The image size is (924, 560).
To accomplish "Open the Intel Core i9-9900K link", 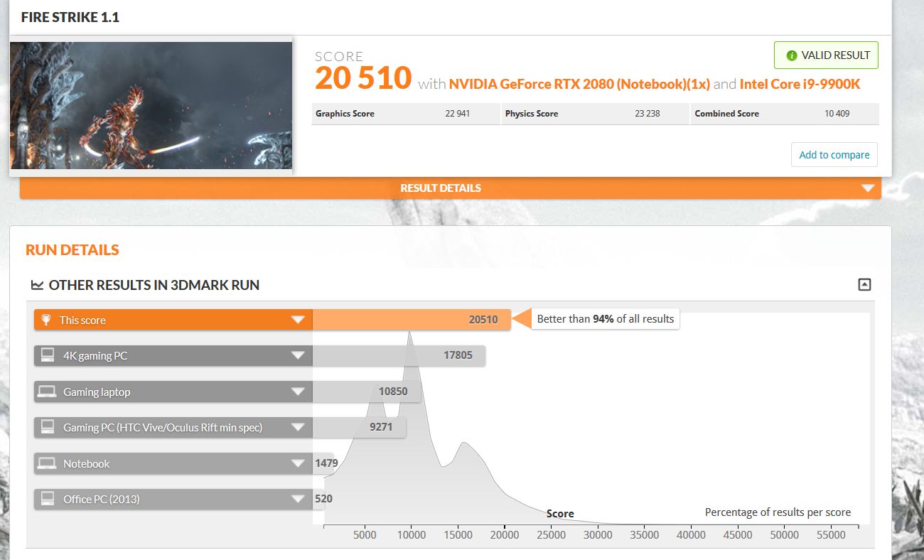I will coord(800,84).
